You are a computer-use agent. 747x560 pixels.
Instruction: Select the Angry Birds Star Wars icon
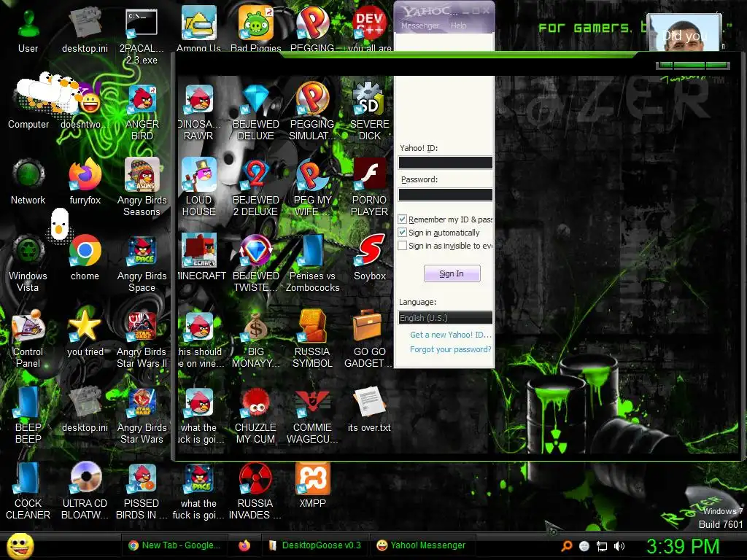[142, 415]
